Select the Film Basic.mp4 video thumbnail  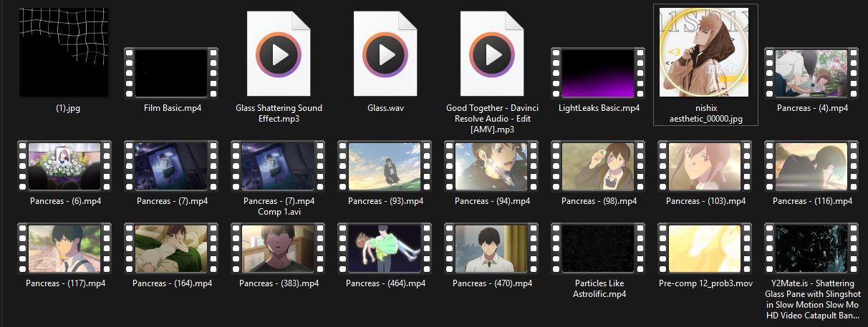click(172, 72)
